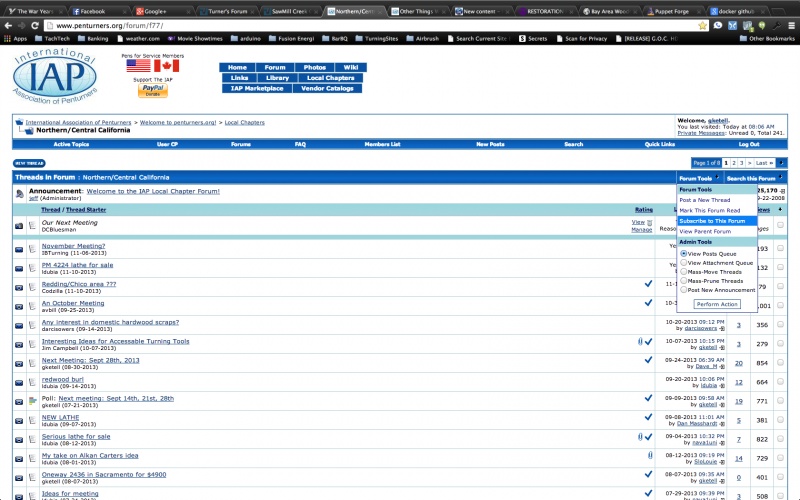Select Subscribe to This Forum menu item
This screenshot has height=500, width=800.
point(712,221)
